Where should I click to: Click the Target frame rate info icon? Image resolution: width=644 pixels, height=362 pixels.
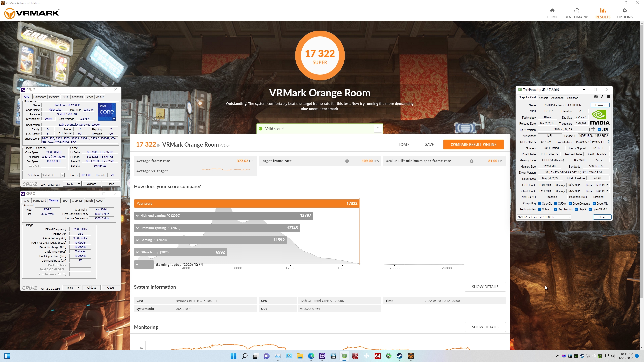pyautogui.click(x=347, y=161)
